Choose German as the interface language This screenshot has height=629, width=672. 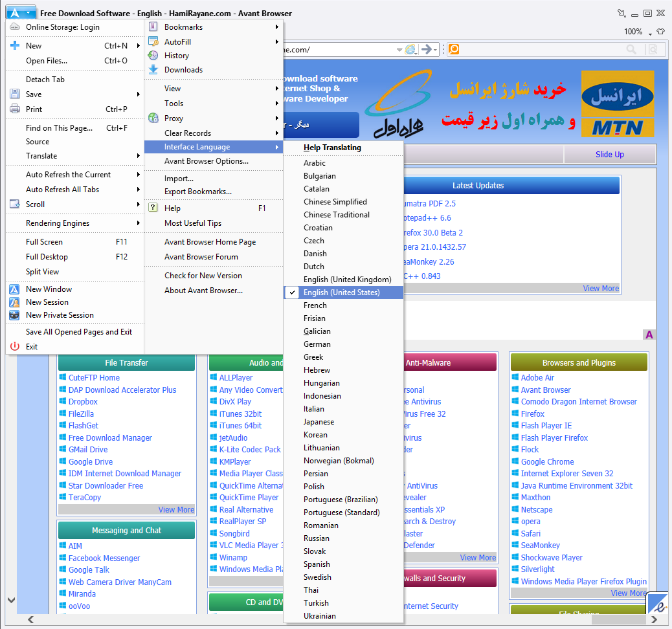pyautogui.click(x=317, y=344)
